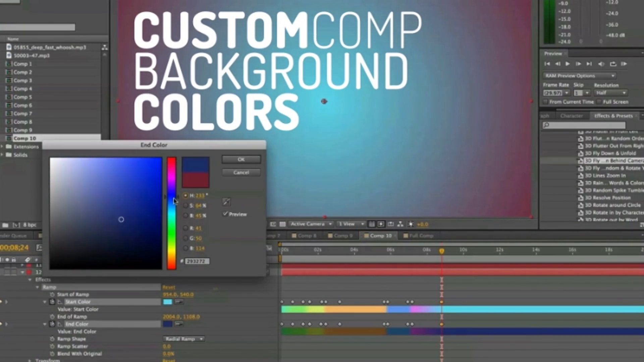The width and height of the screenshot is (644, 362).
Task: Enable the From Current Time checkbox
Action: pos(546,102)
